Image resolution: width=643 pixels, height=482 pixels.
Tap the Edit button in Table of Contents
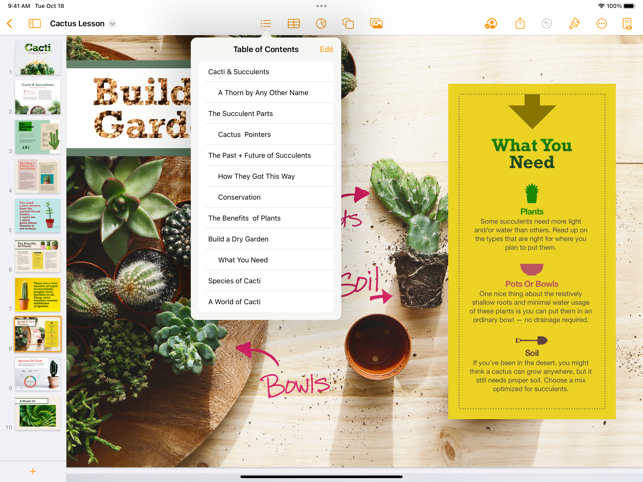click(326, 49)
